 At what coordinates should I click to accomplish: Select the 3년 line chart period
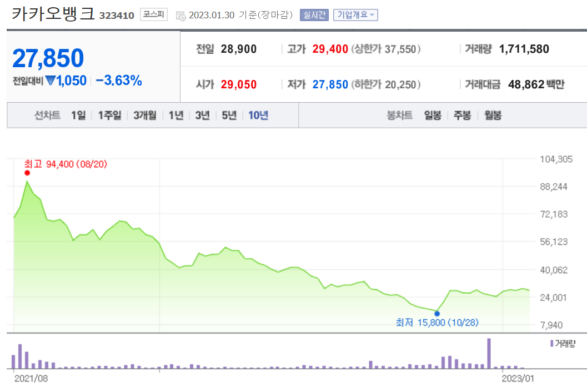coord(203,115)
